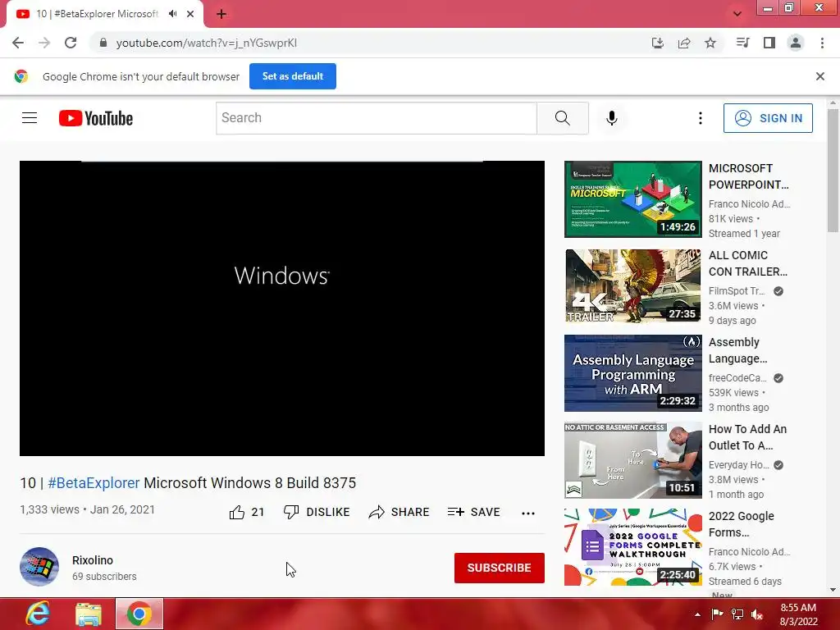Click the FilmSpot Trailer channel name
This screenshot has width=840, height=630.
[737, 291]
